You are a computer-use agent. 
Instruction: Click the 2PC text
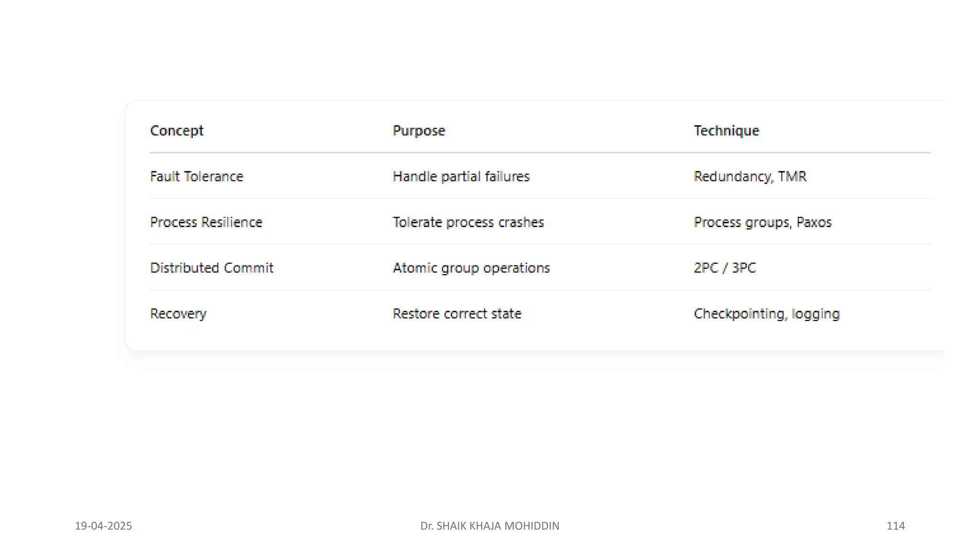(706, 268)
